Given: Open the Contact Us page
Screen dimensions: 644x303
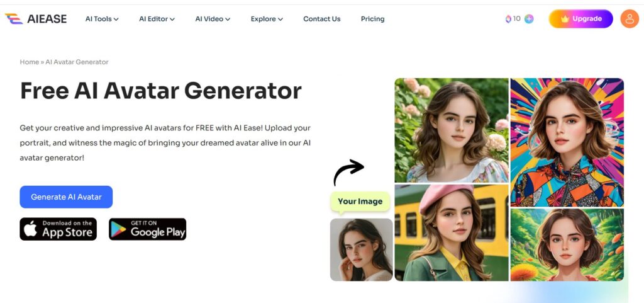Looking at the screenshot, I should [321, 19].
